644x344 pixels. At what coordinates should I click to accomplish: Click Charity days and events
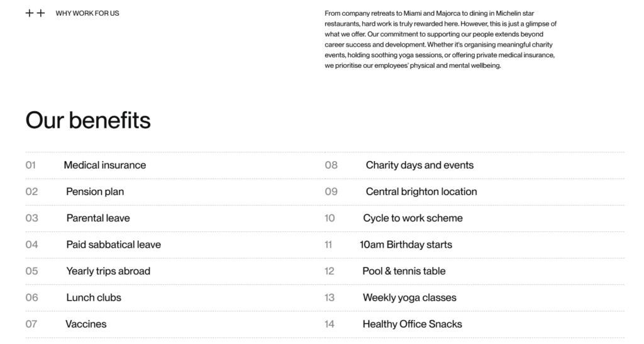(x=419, y=165)
